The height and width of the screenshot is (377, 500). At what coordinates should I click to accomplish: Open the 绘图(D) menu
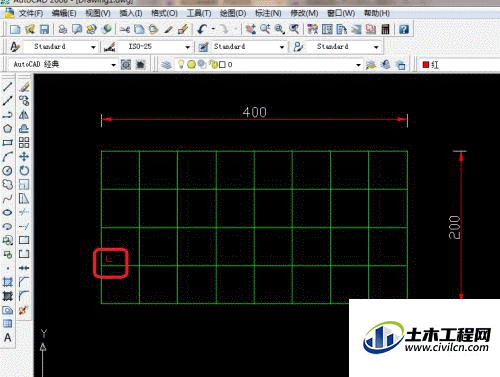[233, 13]
